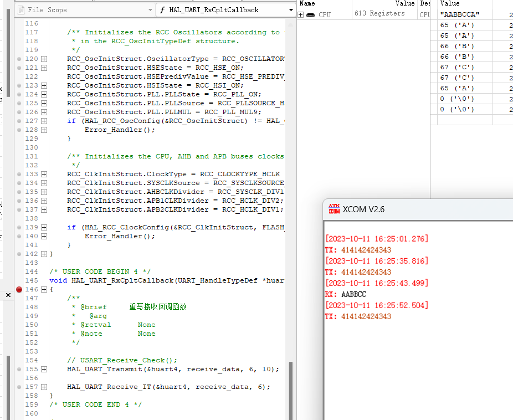Set breakpoint marker on line 127
This screenshot has width=513, height=420.
coord(19,121)
